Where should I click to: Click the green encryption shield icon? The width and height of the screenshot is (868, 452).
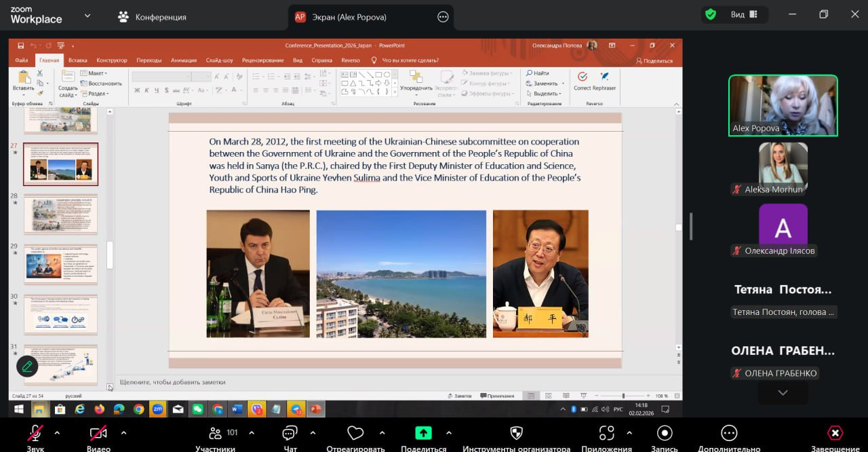point(711,15)
